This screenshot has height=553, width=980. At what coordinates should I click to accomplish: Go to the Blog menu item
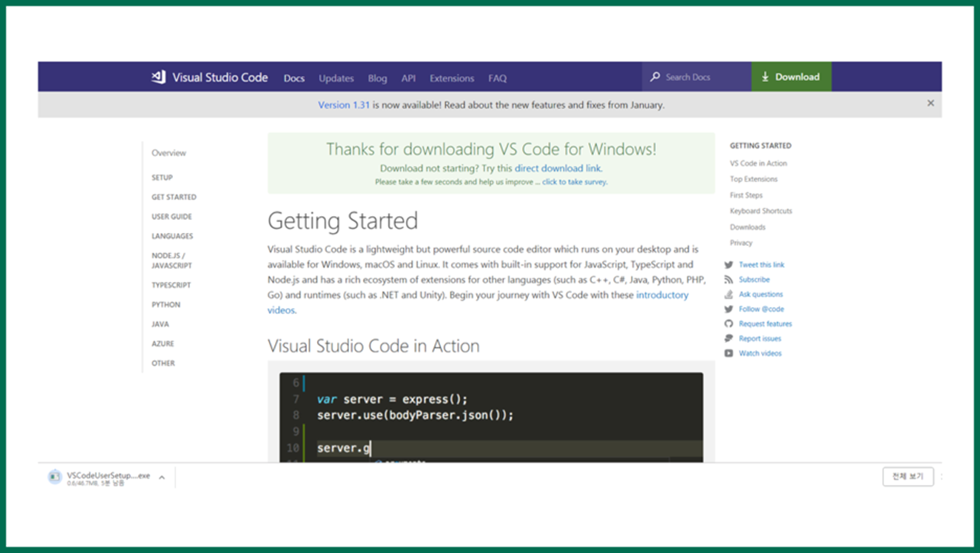[x=377, y=78]
